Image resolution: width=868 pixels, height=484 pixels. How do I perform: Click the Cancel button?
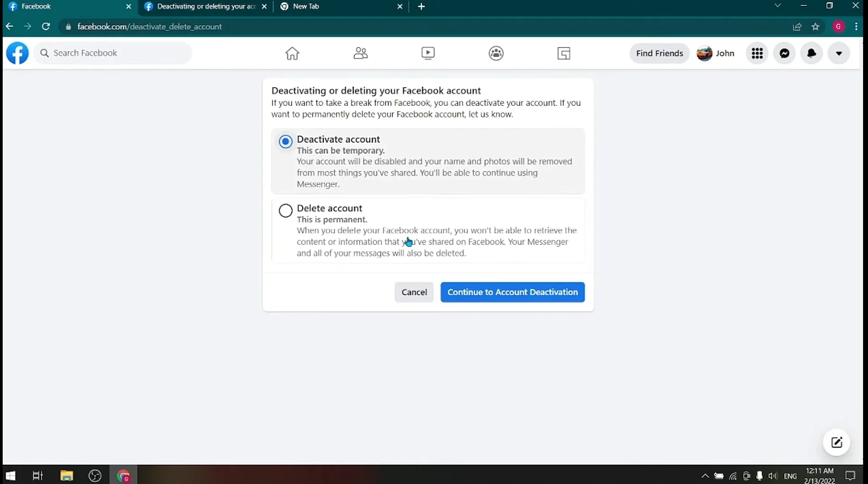pos(414,292)
